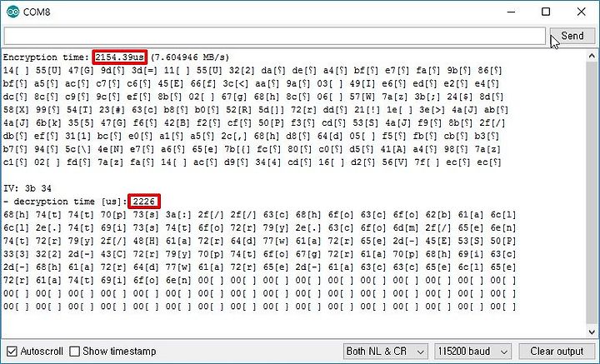Click the scrollbar up arrow
The width and height of the screenshot is (600, 364).
pyautogui.click(x=592, y=56)
